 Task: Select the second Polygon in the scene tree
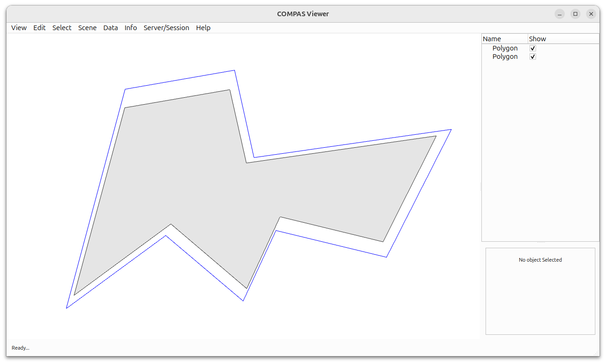[x=505, y=56]
